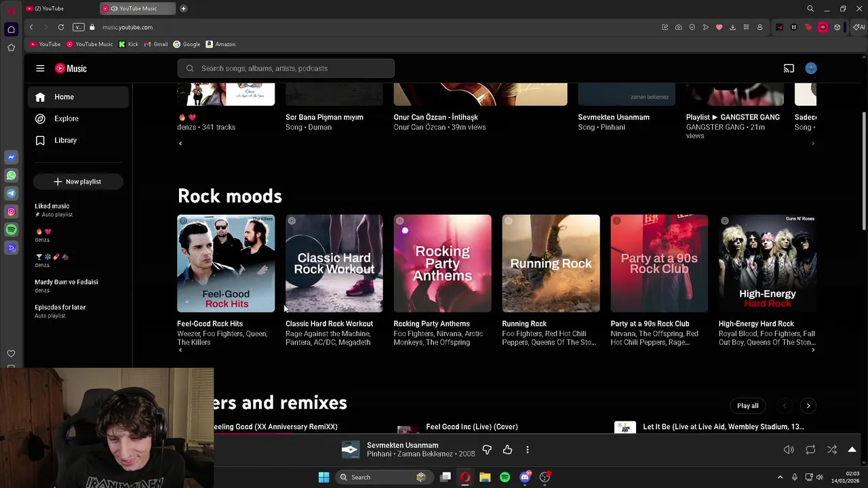This screenshot has height=488, width=868.
Task: Show next covers and remixes items
Action: click(x=808, y=406)
